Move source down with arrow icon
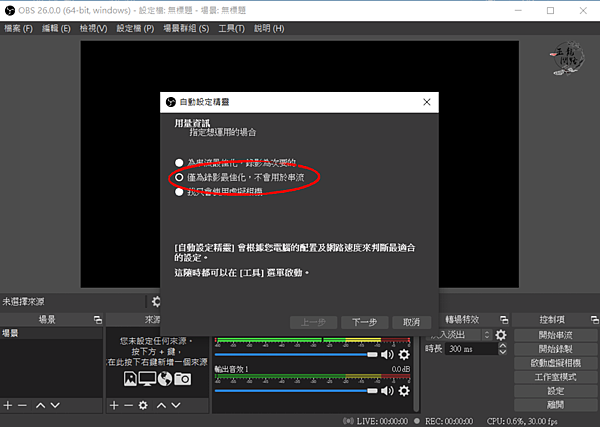The image size is (600, 427). point(176,405)
